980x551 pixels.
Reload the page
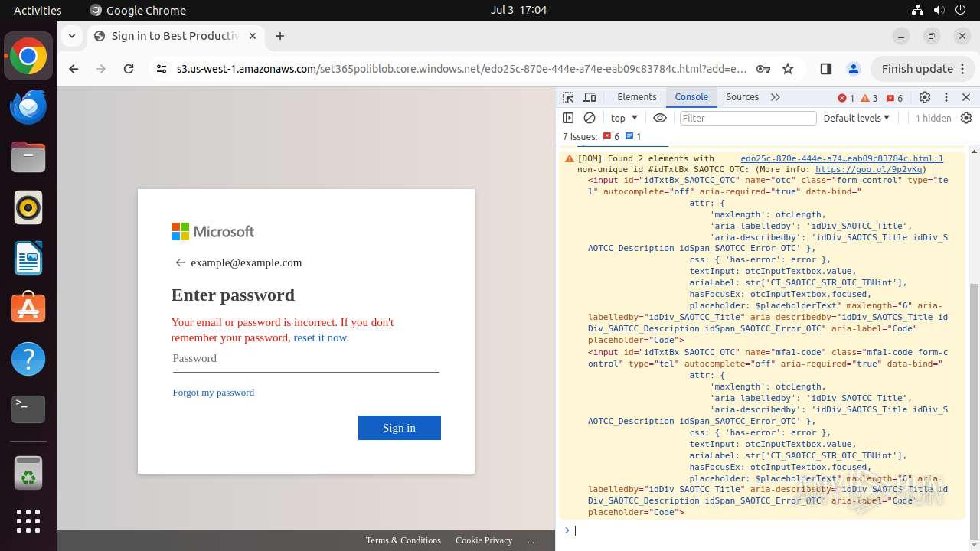129,69
